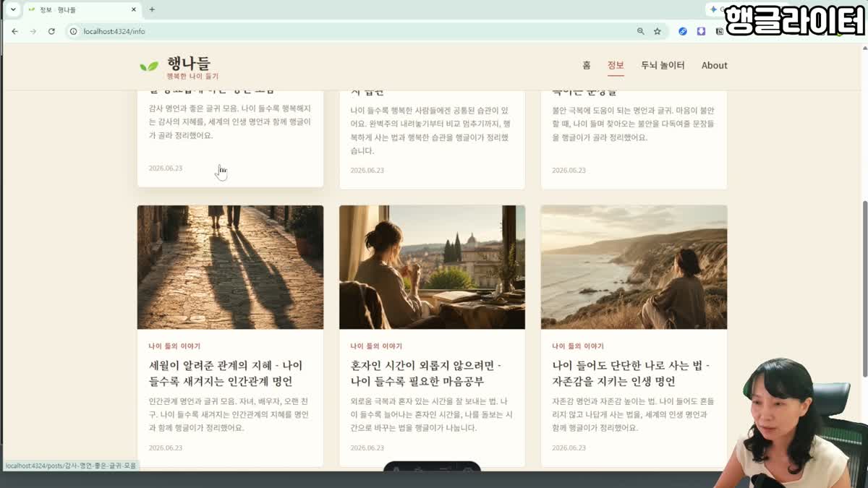The image size is (868, 488).
Task: Open post 세월이 알려준 관계의 지혜
Action: click(226, 374)
